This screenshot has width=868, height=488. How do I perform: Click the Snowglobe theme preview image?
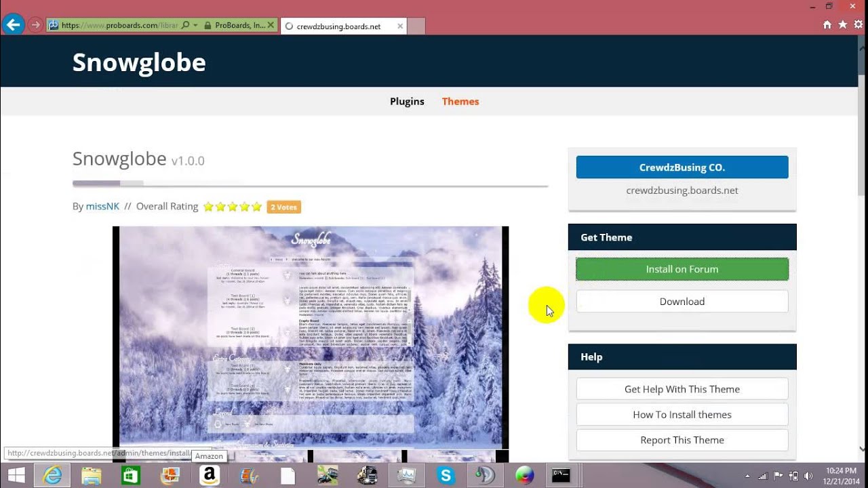311,338
